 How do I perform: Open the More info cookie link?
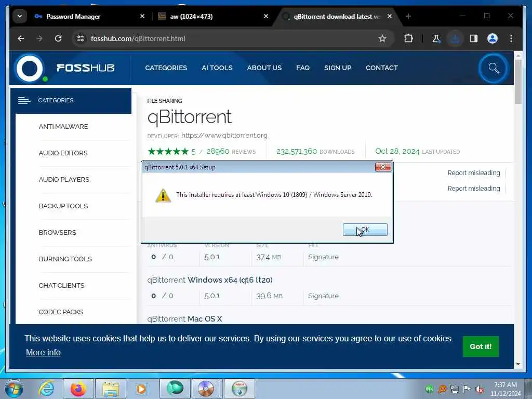tap(44, 353)
